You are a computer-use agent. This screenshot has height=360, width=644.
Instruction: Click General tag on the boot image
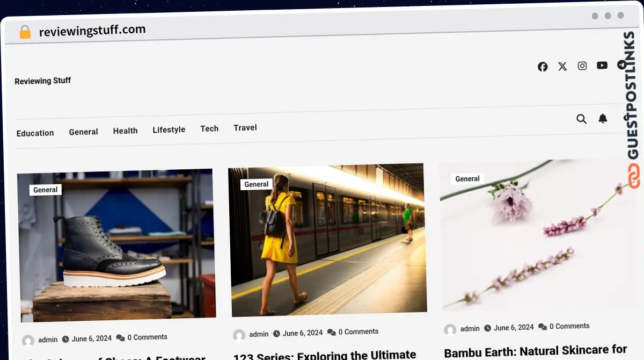click(x=46, y=190)
